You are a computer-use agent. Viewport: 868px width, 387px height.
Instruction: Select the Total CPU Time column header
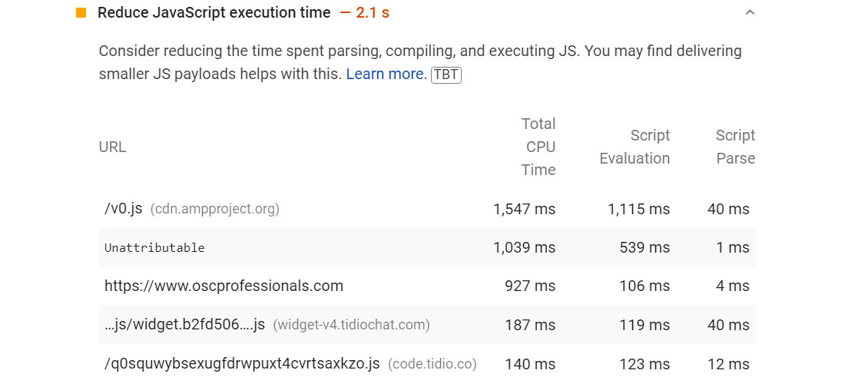(539, 147)
